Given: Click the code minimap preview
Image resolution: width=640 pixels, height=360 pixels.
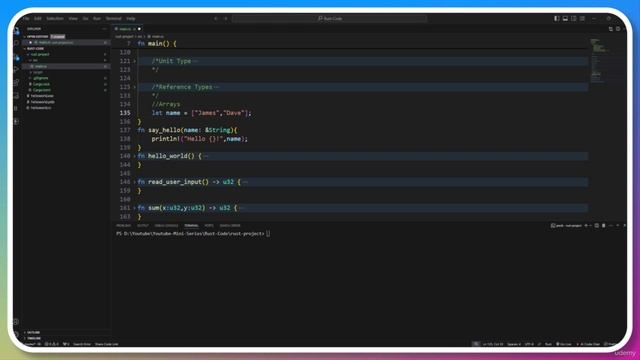Looking at the screenshot, I should click(x=599, y=61).
